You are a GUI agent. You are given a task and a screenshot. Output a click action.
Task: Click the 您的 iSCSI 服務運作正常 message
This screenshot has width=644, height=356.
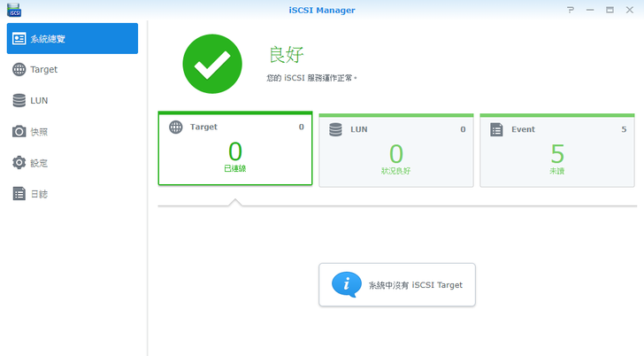(311, 78)
